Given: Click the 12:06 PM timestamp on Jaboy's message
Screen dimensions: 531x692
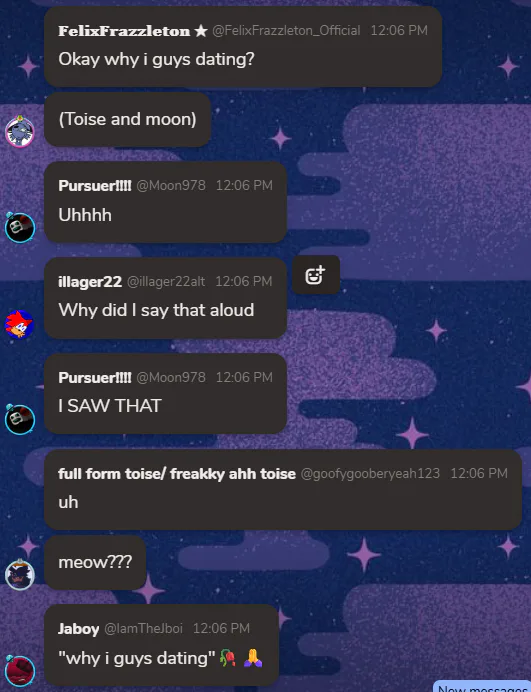Looking at the screenshot, I should [x=221, y=628].
